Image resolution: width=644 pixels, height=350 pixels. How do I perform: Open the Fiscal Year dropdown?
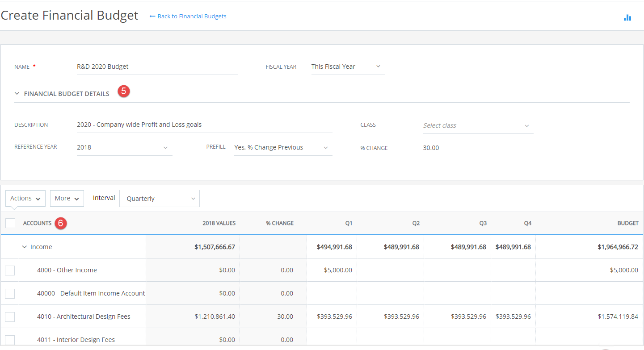point(348,67)
